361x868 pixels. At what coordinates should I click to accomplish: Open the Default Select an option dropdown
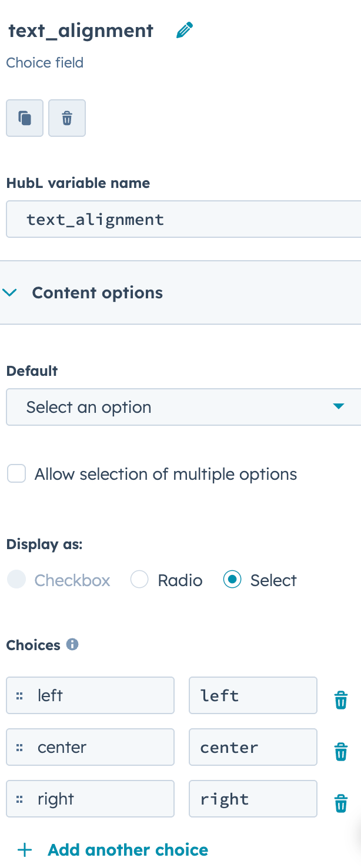tap(183, 407)
